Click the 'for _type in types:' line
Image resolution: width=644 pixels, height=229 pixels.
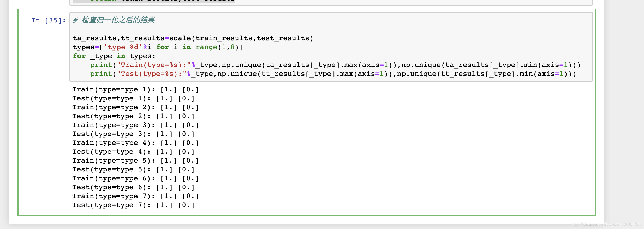(114, 56)
